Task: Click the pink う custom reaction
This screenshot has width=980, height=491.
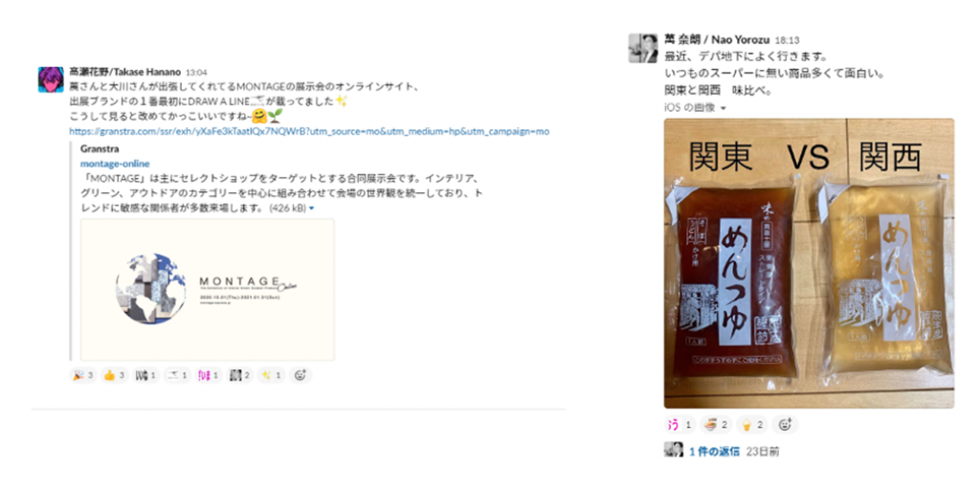Action: [x=679, y=425]
